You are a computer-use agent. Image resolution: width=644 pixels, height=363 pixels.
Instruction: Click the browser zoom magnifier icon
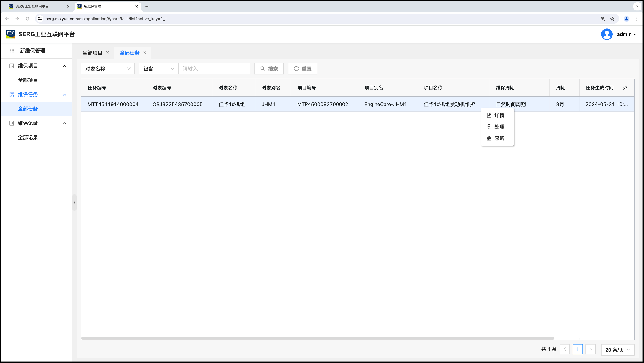pos(603,19)
